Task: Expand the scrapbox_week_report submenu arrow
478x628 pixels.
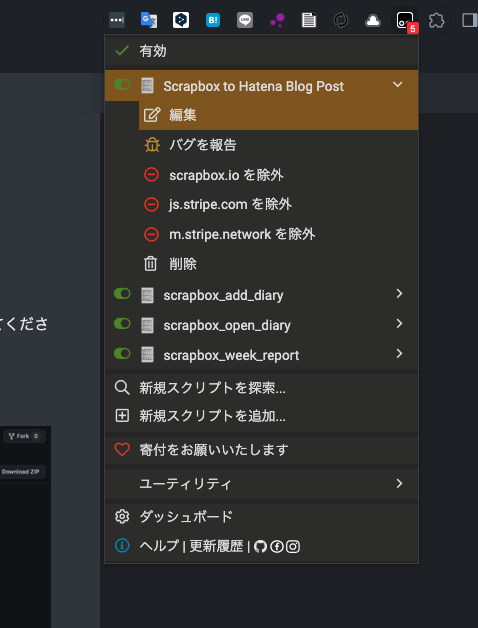Action: [x=399, y=353]
